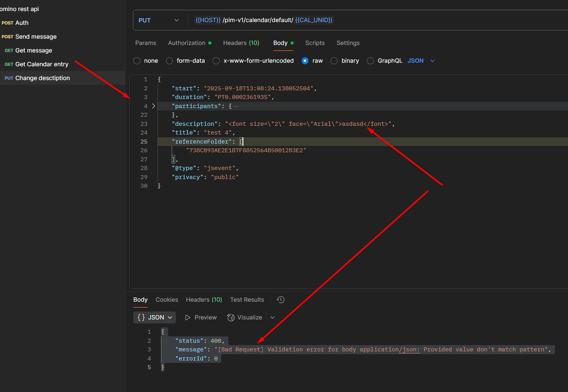568x392 pixels.
Task: Choose the binary body radio button
Action: (x=334, y=61)
